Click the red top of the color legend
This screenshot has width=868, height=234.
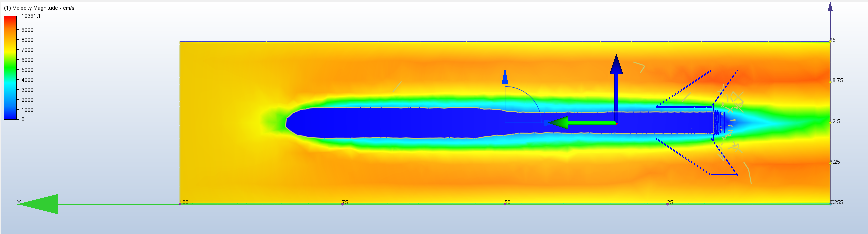tap(10, 19)
